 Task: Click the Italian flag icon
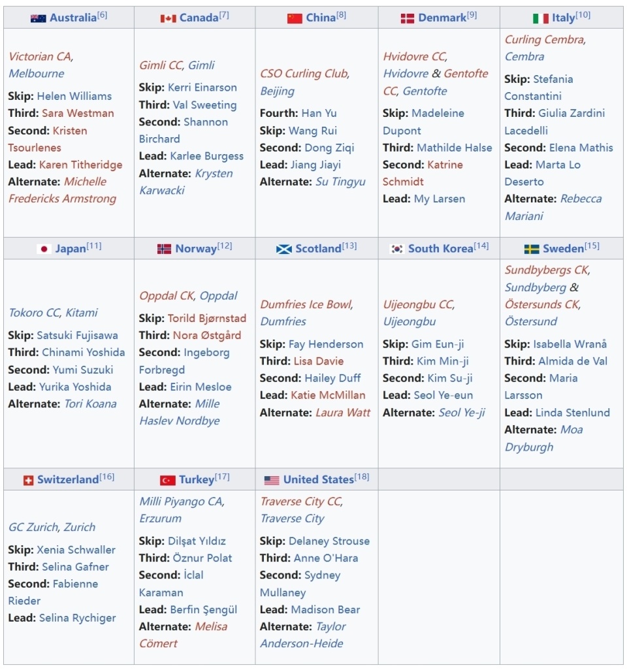540,18
